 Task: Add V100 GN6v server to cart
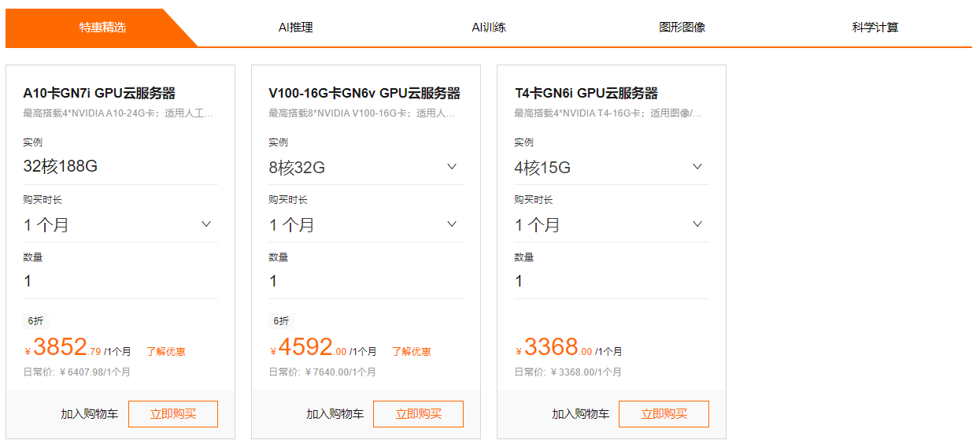pyautogui.click(x=335, y=414)
